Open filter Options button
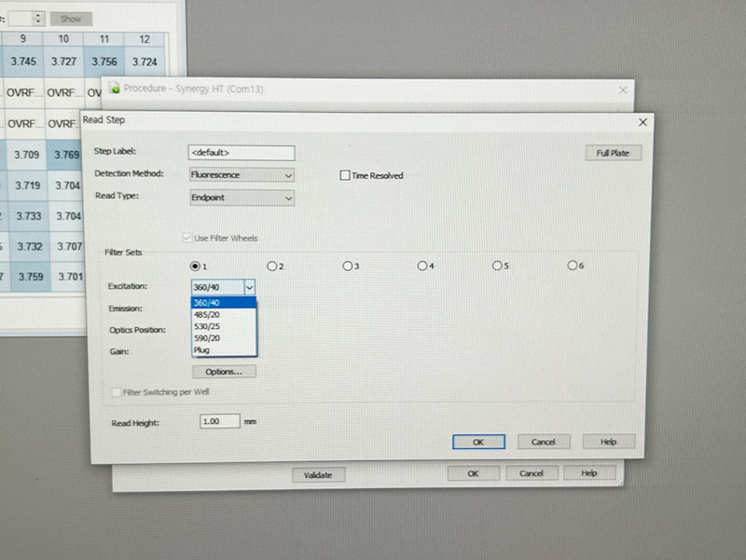Screen dimensions: 746x560 point(223,372)
